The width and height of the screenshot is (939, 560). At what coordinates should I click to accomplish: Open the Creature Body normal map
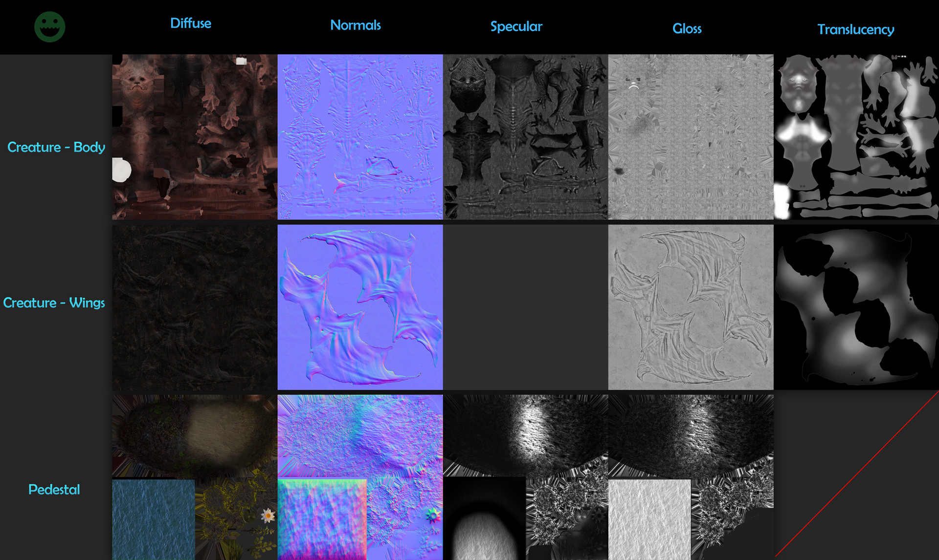coord(360,137)
